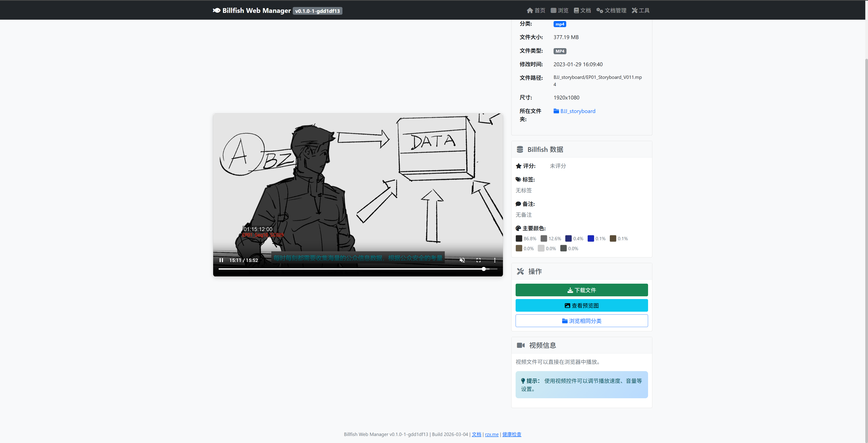Image resolution: width=868 pixels, height=443 pixels.
Task: Click the Billfish fish logo icon
Action: click(x=216, y=10)
